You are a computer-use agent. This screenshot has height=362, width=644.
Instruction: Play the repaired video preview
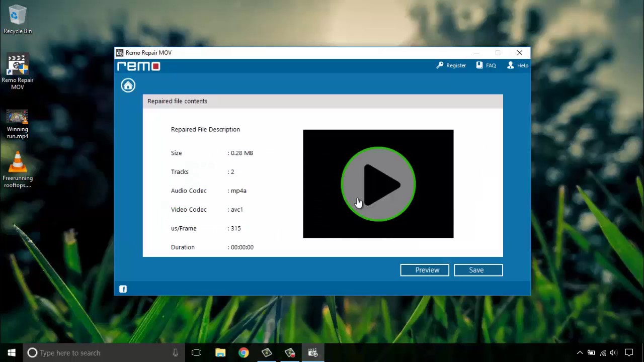pyautogui.click(x=378, y=184)
